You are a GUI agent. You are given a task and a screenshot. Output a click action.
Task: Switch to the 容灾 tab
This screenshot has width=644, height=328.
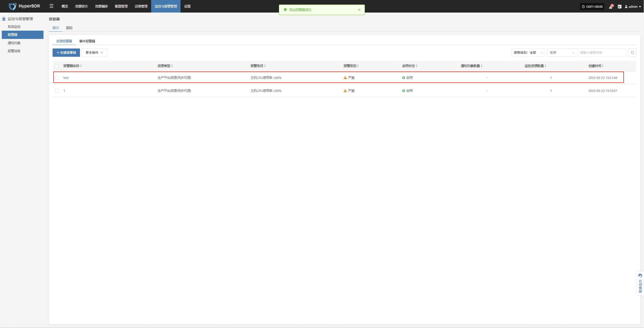pyautogui.click(x=56, y=28)
